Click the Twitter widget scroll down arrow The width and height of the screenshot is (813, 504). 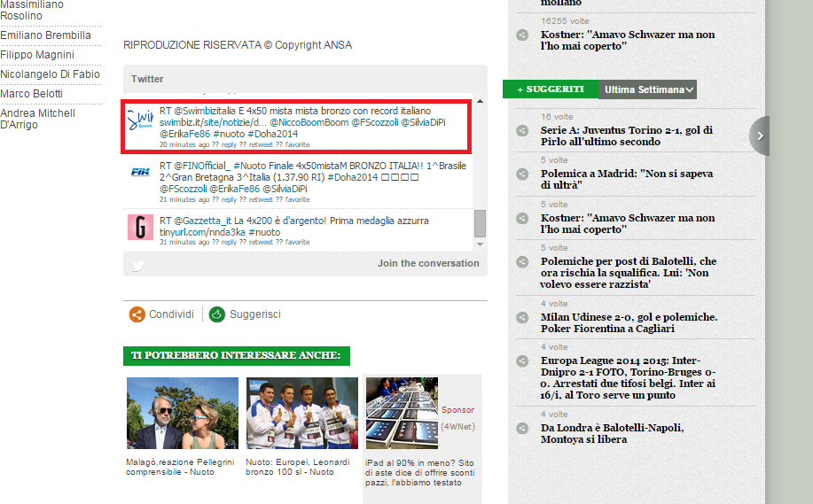pyautogui.click(x=481, y=244)
